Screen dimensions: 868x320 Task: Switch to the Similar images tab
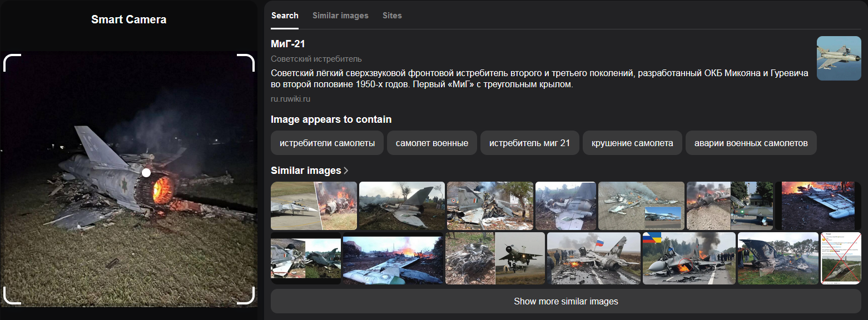pyautogui.click(x=340, y=16)
